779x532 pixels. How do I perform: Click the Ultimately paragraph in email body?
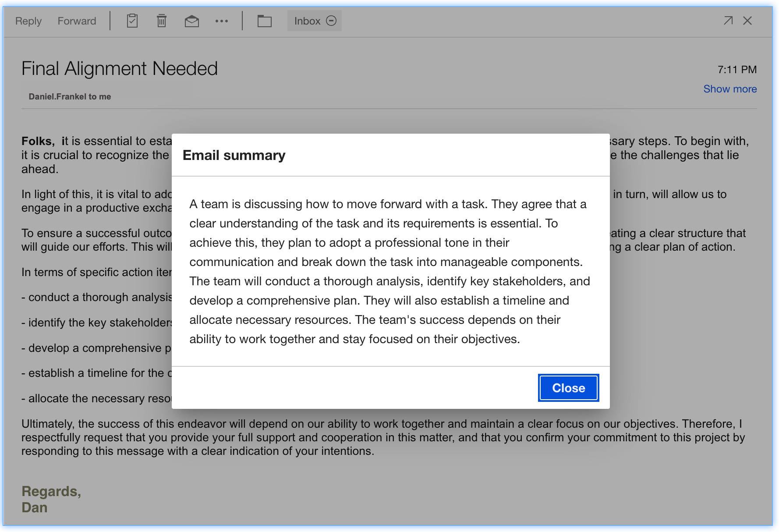383,437
